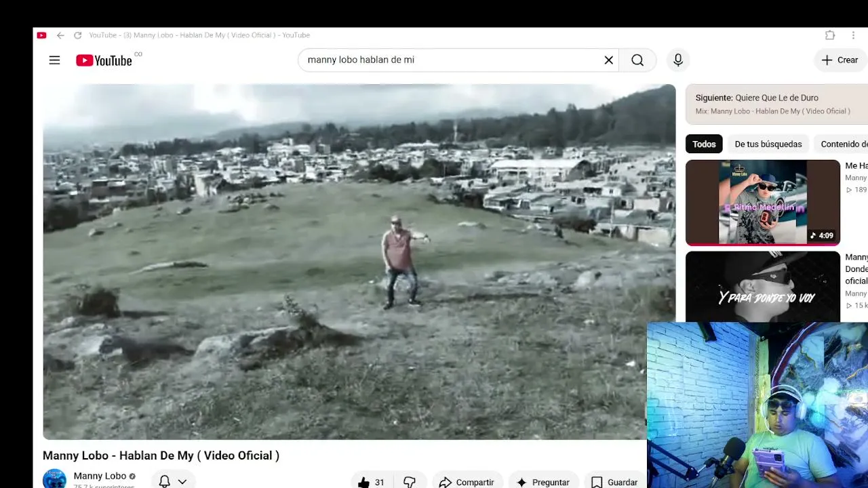Image resolution: width=868 pixels, height=488 pixels.
Task: Open the Manny Lobo channel avatar
Action: point(54,479)
